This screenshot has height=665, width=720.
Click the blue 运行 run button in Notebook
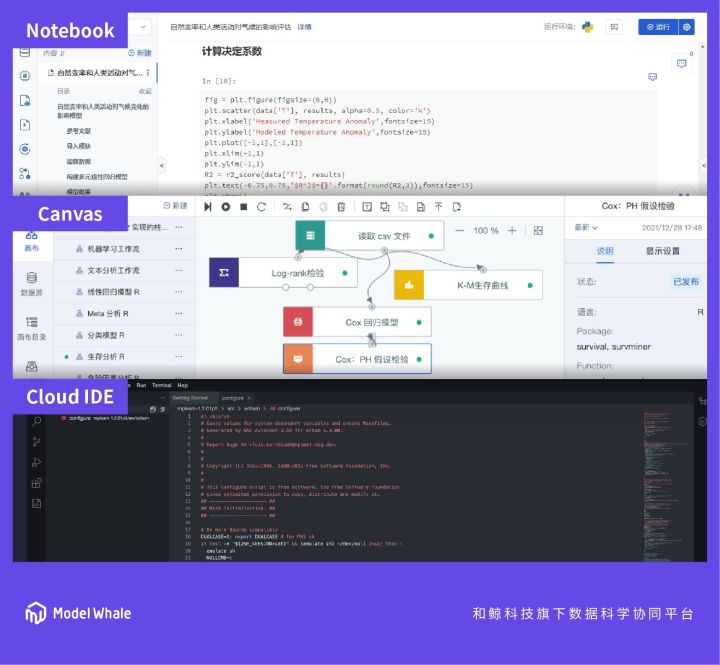(x=658, y=27)
